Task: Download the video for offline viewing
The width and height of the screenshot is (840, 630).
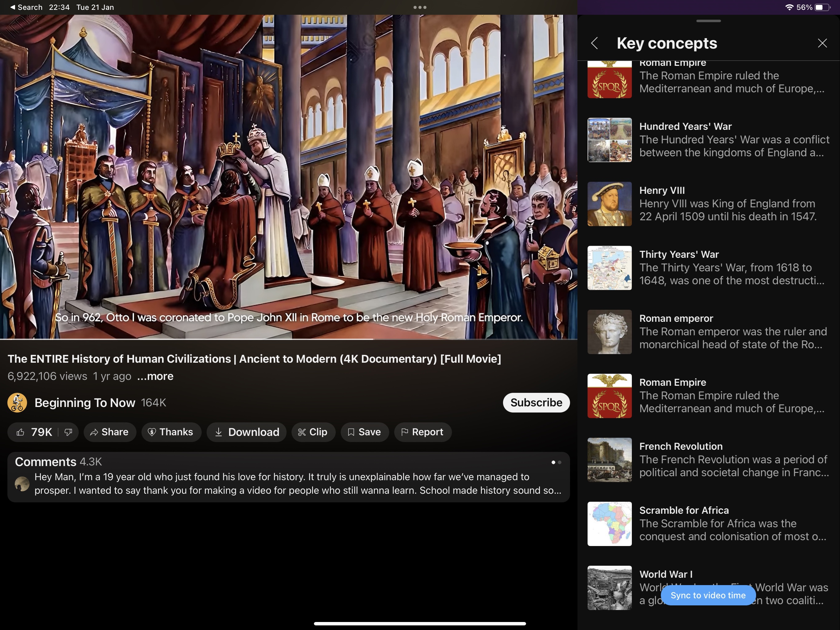Action: coord(247,432)
